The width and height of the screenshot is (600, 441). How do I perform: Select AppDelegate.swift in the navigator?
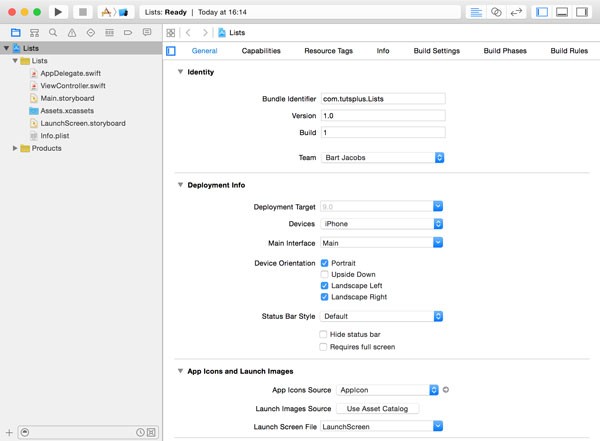pos(70,73)
